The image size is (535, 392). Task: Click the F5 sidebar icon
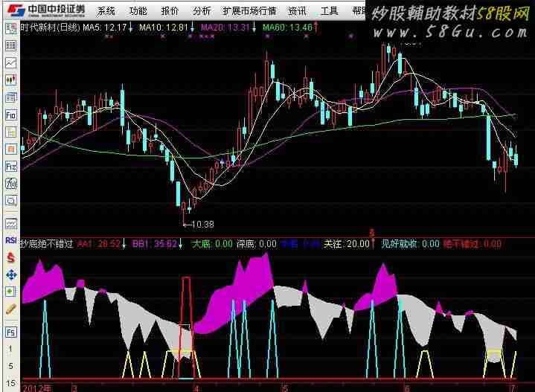[x=10, y=332]
